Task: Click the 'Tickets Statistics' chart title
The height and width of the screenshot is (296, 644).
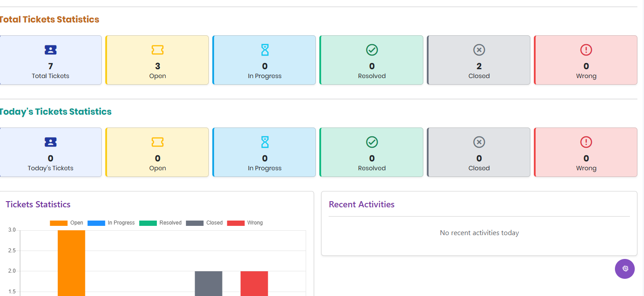Action: (38, 204)
